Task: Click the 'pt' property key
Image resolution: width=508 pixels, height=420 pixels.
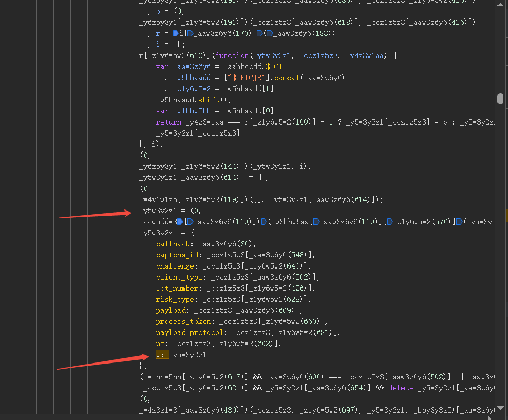Action: pos(160,343)
